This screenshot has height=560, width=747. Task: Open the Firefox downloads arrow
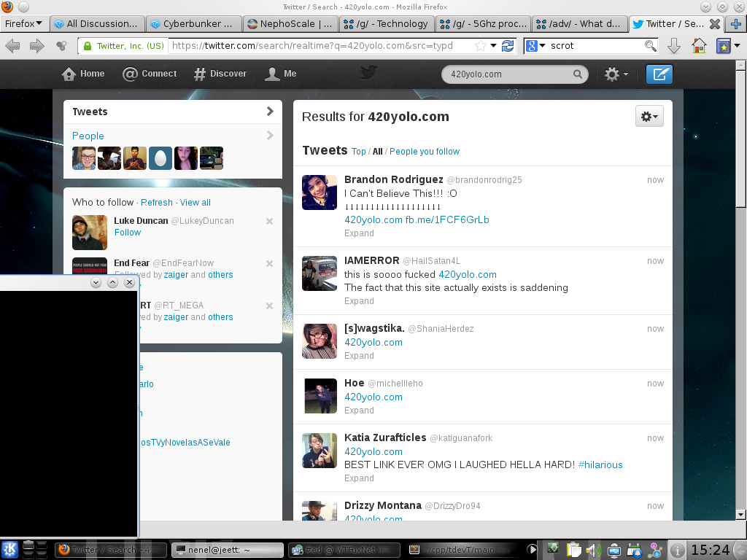click(673, 46)
